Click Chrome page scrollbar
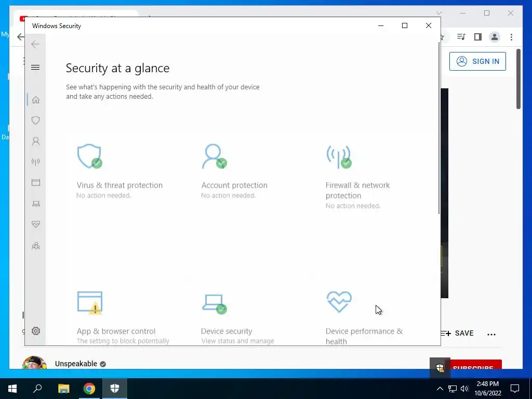Image resolution: width=532 pixels, height=399 pixels. tap(518, 79)
